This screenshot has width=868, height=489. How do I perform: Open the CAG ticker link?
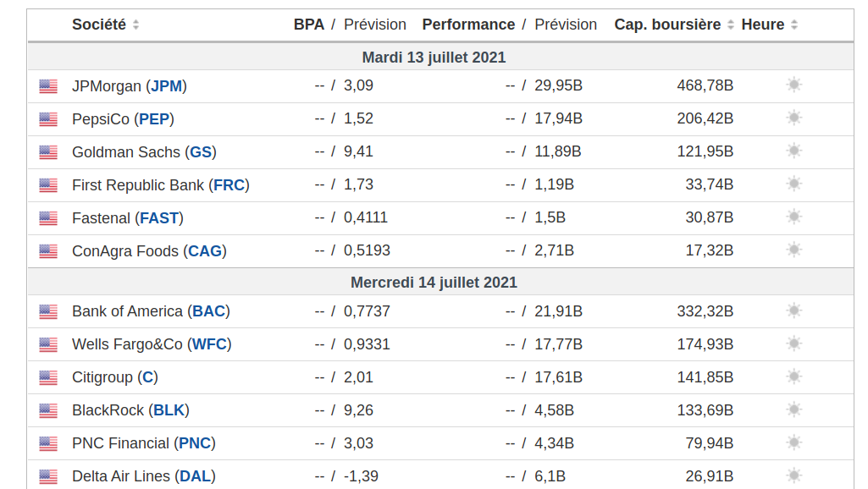point(205,250)
